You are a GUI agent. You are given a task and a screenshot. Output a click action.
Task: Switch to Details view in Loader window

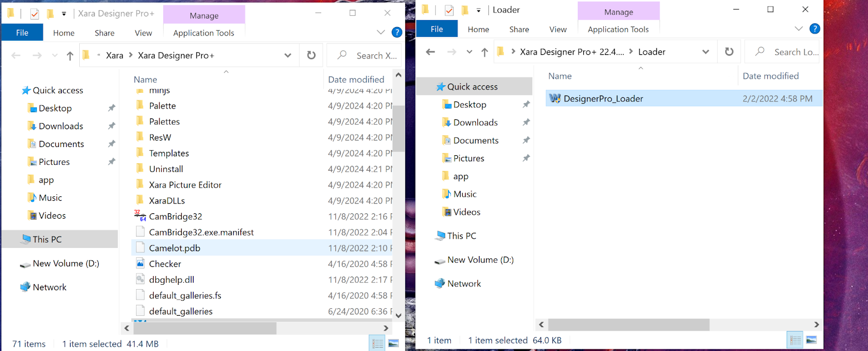tap(795, 340)
